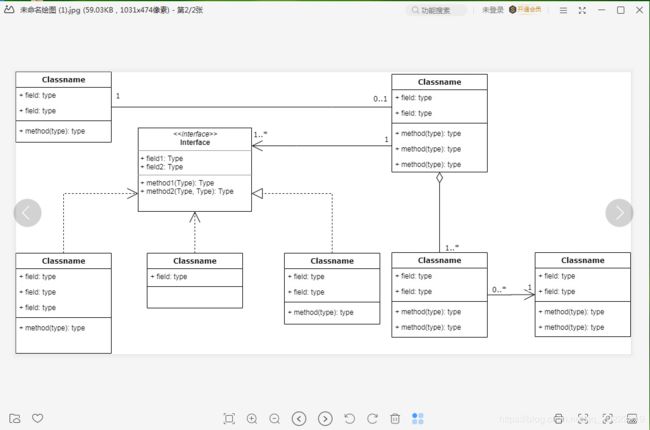The width and height of the screenshot is (650, 430).
Task: Enter fullscreen mode via expand arrows icon
Action: pyautogui.click(x=582, y=10)
